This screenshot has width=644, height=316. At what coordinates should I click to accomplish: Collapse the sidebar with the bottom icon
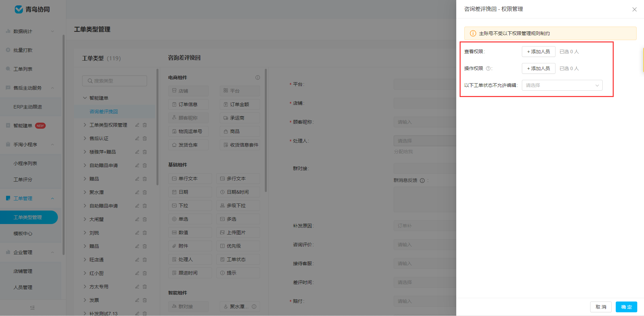pyautogui.click(x=32, y=307)
